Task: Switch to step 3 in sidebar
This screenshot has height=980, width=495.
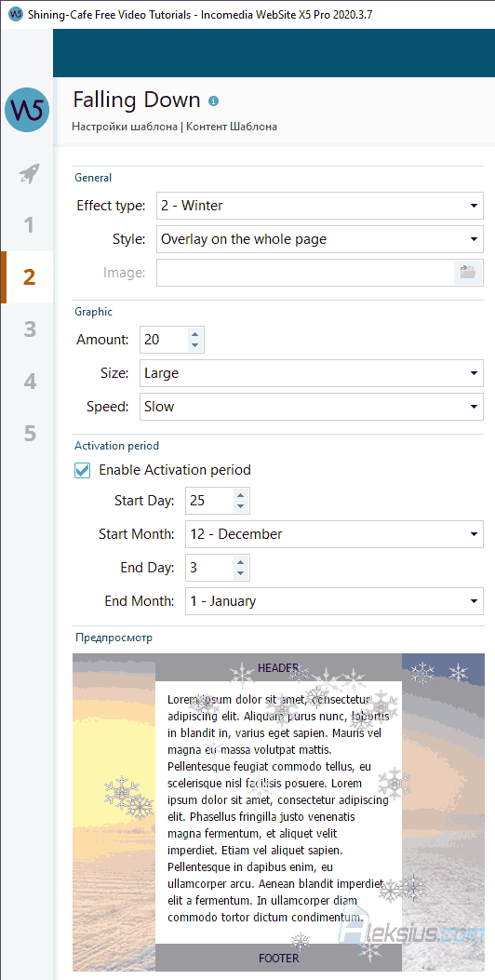Action: [28, 329]
